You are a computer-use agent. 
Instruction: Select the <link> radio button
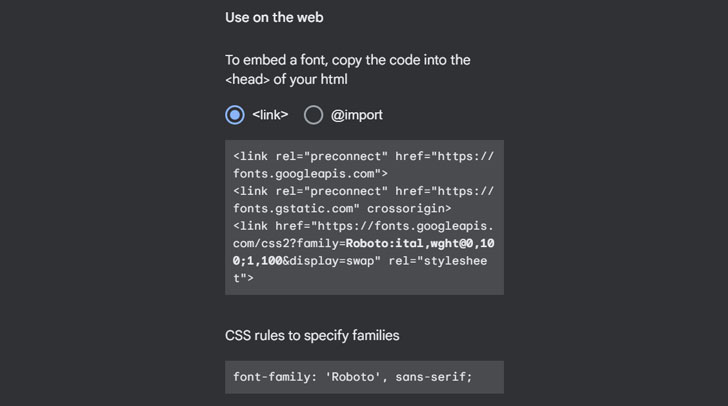pos(235,115)
